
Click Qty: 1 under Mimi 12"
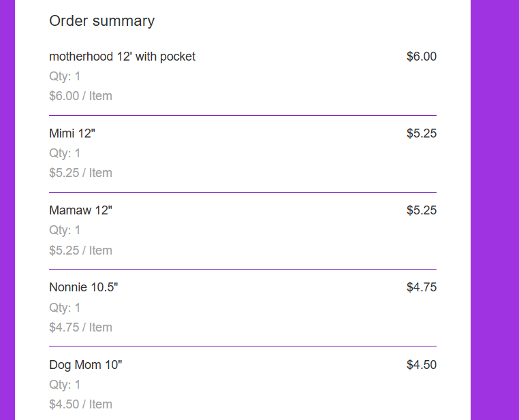click(65, 153)
